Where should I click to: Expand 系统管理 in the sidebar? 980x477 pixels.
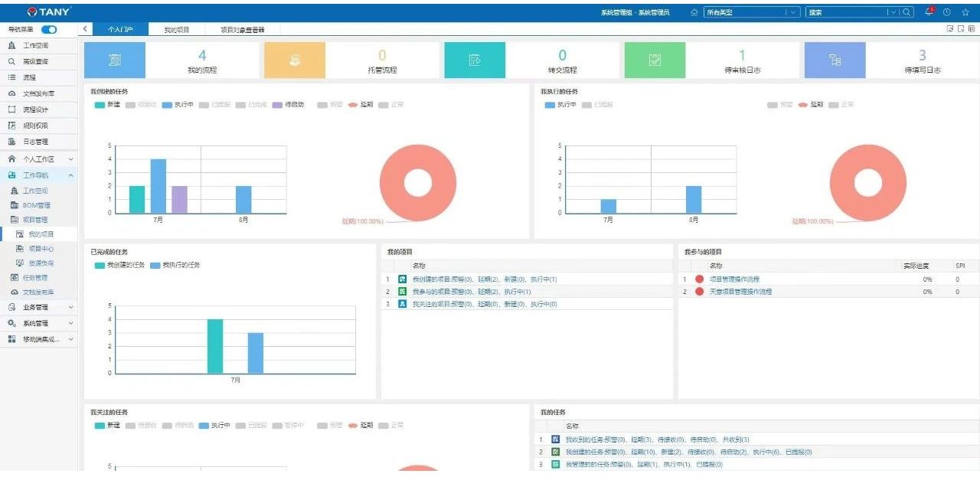pyautogui.click(x=39, y=323)
